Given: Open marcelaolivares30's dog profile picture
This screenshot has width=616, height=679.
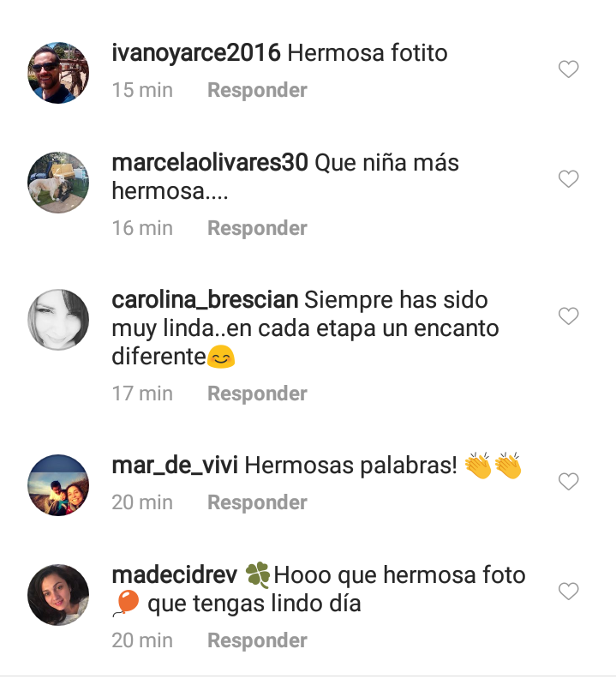Looking at the screenshot, I should coord(58,183).
